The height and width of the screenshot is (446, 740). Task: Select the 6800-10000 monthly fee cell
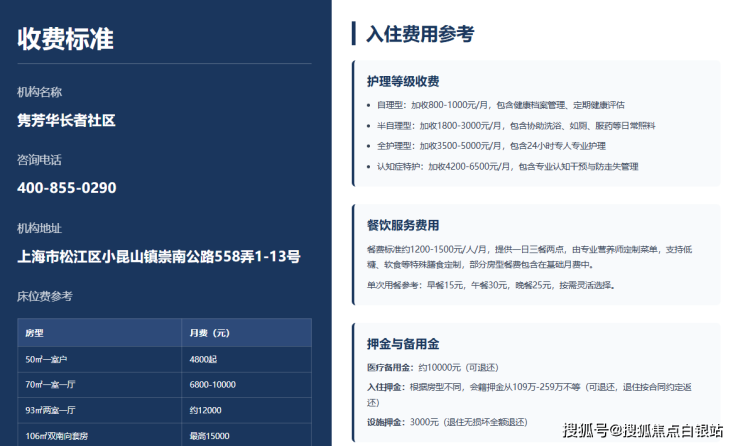point(246,385)
